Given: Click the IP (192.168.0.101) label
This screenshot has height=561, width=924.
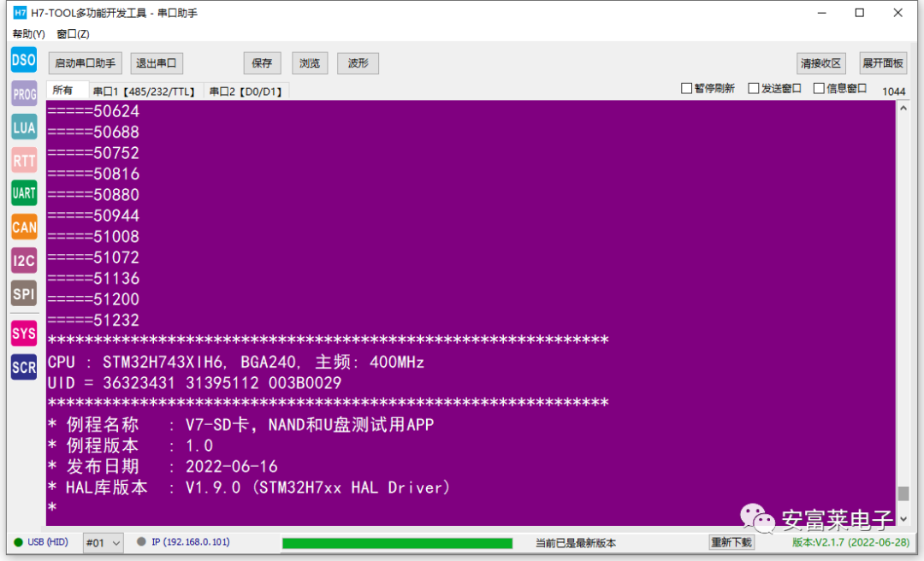Looking at the screenshot, I should [x=190, y=541].
